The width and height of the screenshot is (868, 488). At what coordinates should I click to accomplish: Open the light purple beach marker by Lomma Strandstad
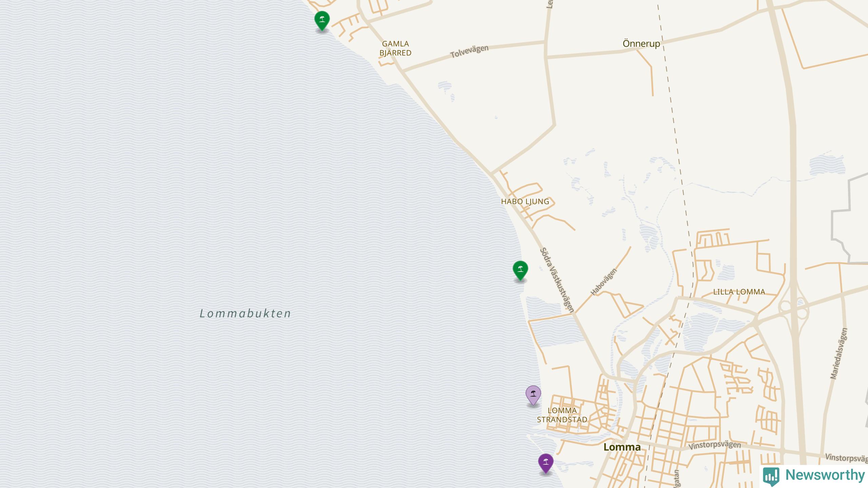(533, 395)
